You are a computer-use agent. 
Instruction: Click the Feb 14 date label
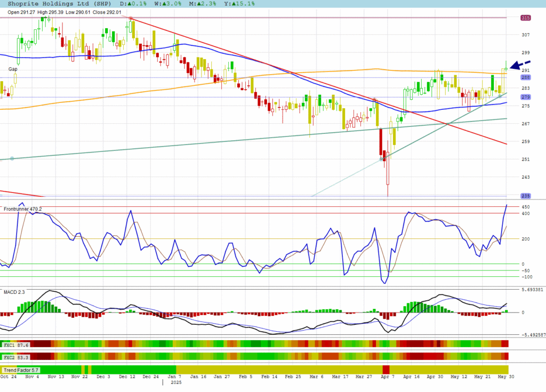tap(269, 377)
